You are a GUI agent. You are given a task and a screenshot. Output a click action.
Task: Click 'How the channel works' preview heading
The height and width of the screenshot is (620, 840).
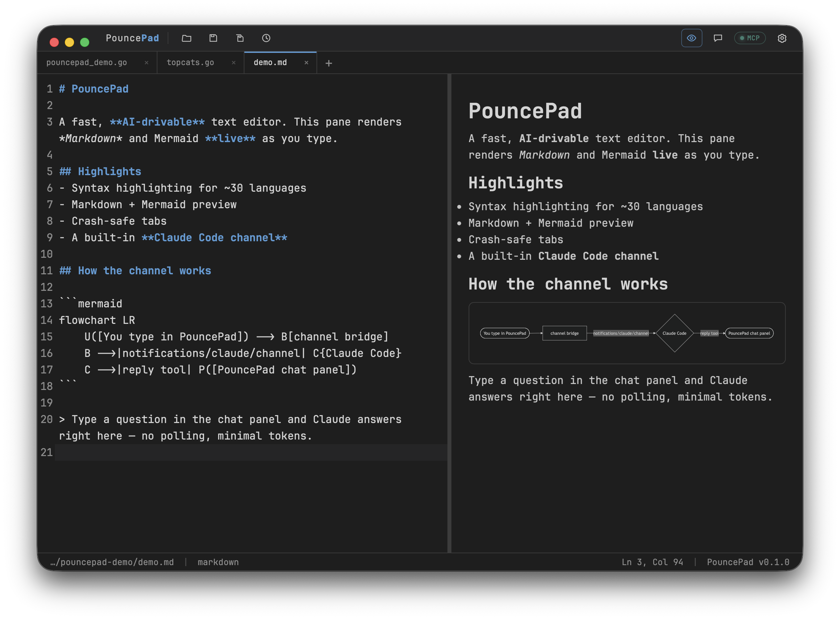568,284
